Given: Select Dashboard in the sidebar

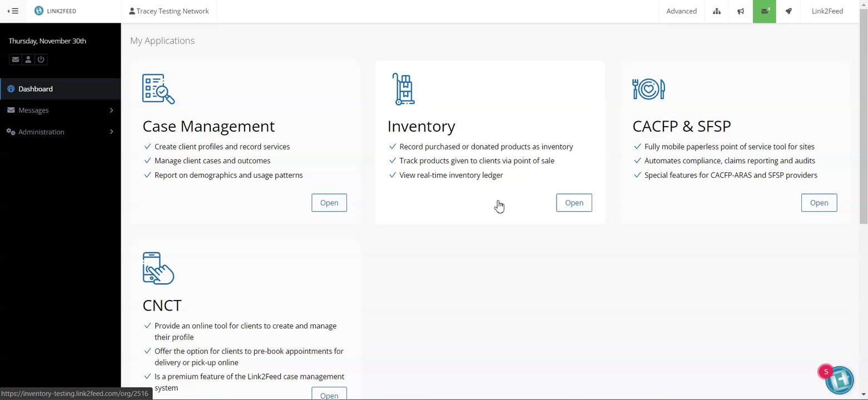Looking at the screenshot, I should pyautogui.click(x=60, y=89).
